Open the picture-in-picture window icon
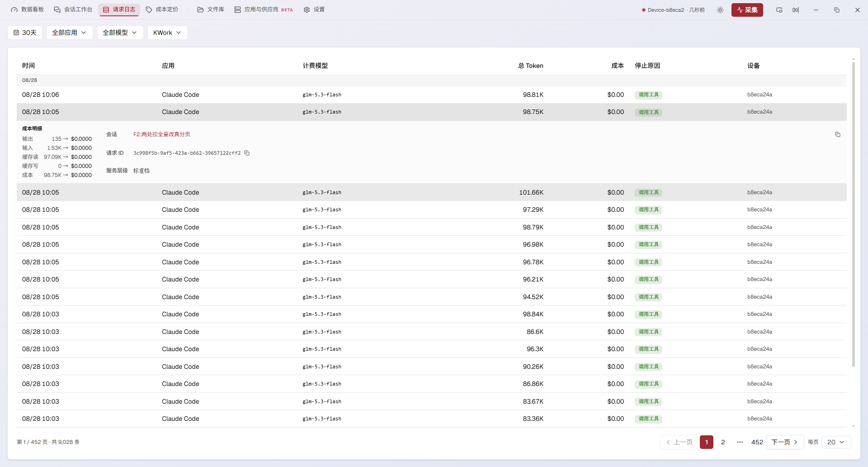868x467 pixels. 779,10
